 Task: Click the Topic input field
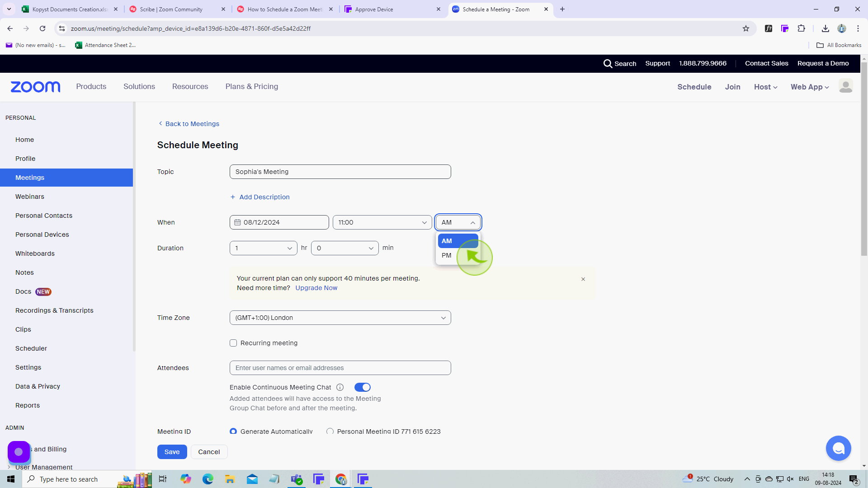coord(340,172)
